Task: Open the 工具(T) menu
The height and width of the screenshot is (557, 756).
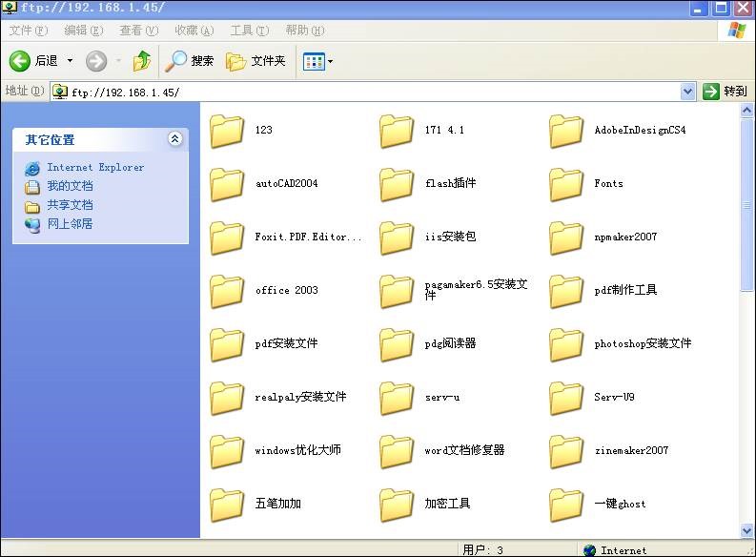Action: pos(249,31)
